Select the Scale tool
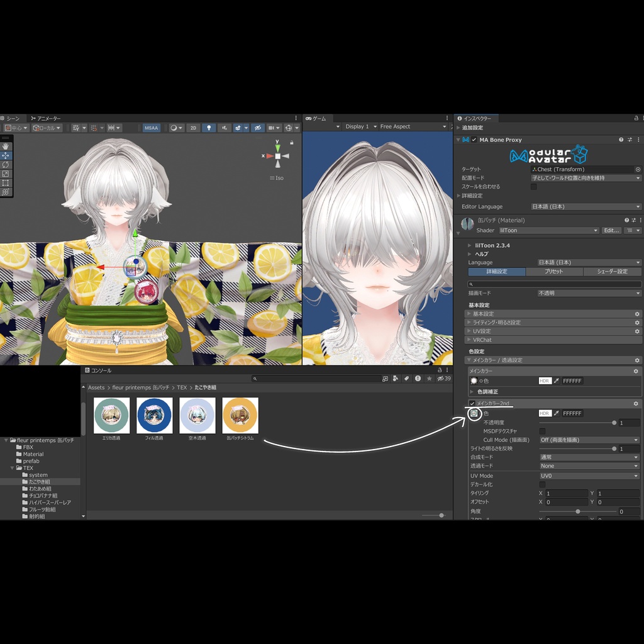Screen dimensions: 644x644 [5, 174]
